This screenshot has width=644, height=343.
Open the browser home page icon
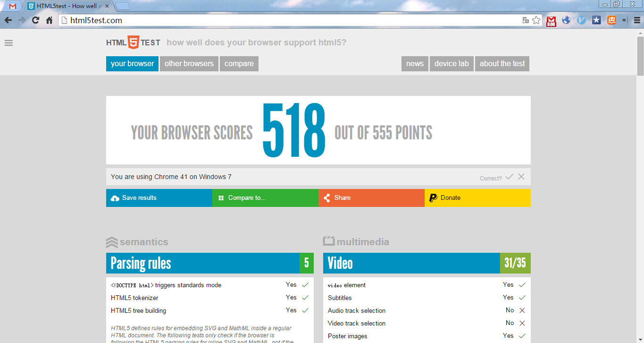pos(49,20)
